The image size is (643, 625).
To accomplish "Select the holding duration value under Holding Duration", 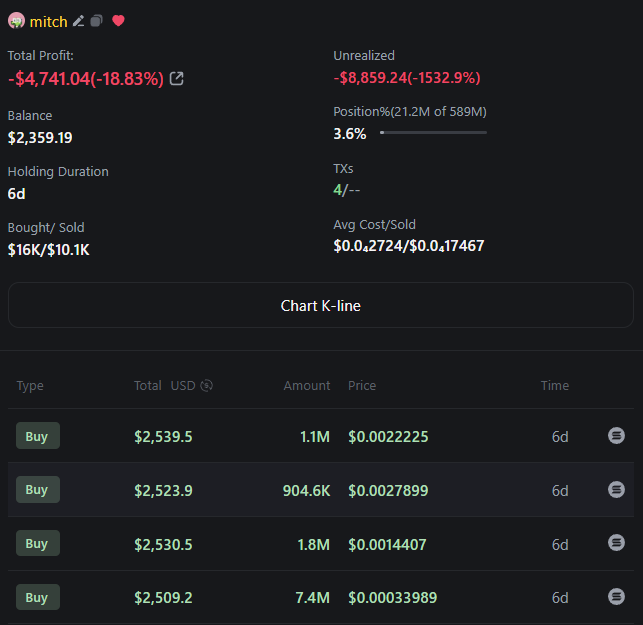I will [x=16, y=194].
